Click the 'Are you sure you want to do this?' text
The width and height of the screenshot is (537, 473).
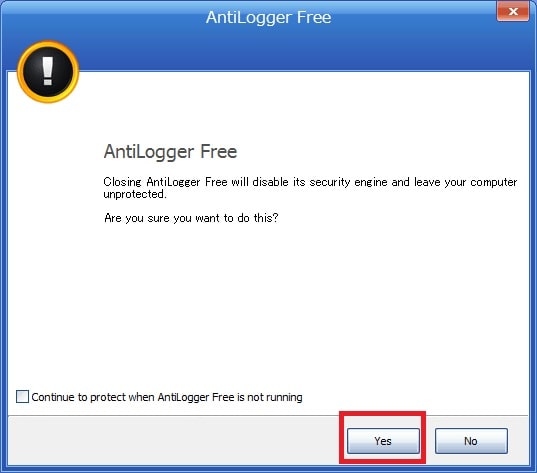point(191,218)
